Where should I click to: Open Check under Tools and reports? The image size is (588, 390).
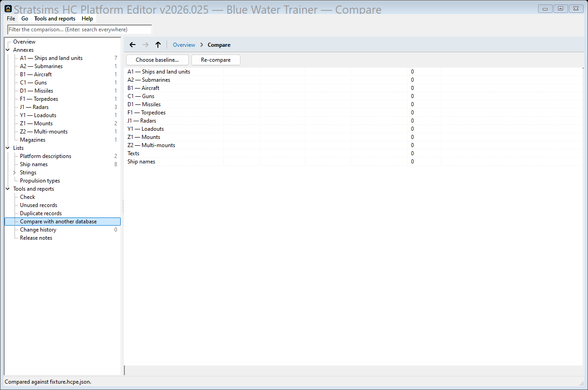pos(28,197)
